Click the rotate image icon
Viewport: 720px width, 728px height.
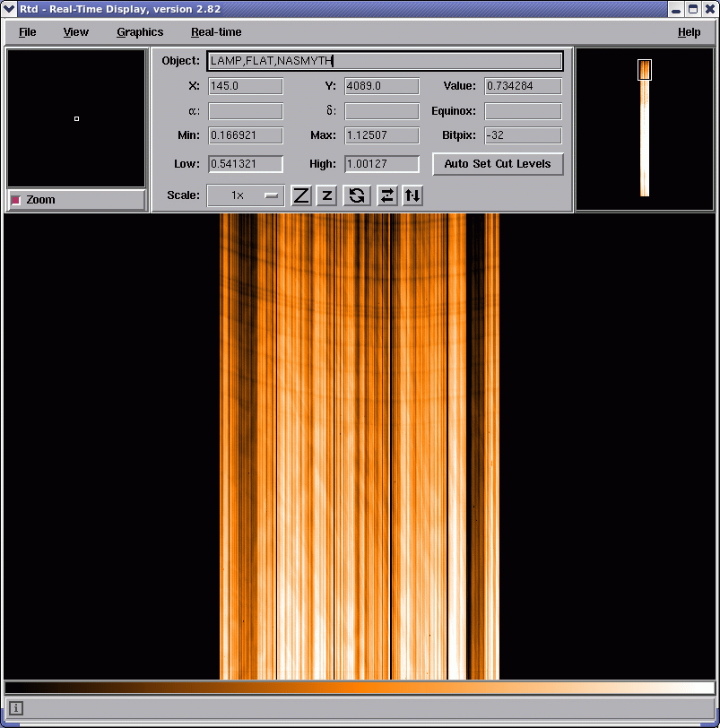point(357,195)
